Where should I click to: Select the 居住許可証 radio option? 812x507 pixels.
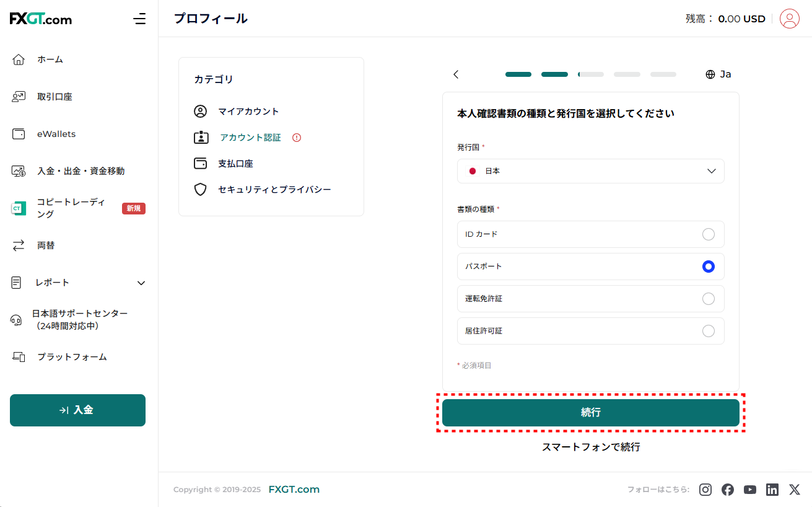[x=708, y=331]
